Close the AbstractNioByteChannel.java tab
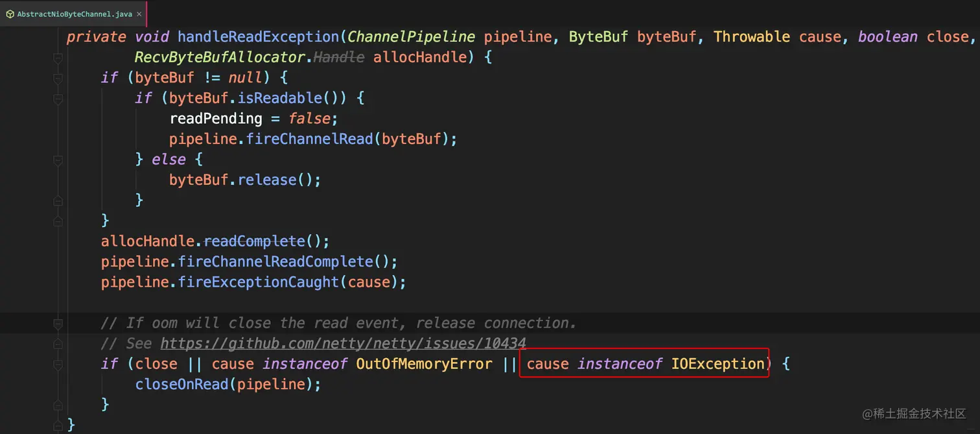The width and height of the screenshot is (980, 434). pos(139,14)
